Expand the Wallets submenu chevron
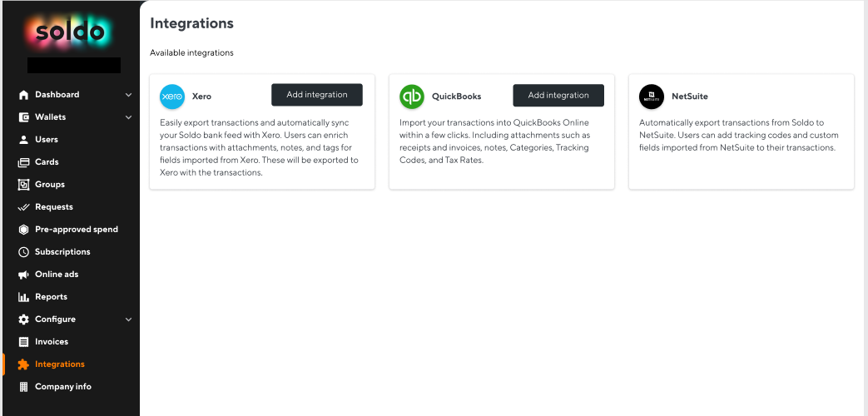 (x=128, y=117)
